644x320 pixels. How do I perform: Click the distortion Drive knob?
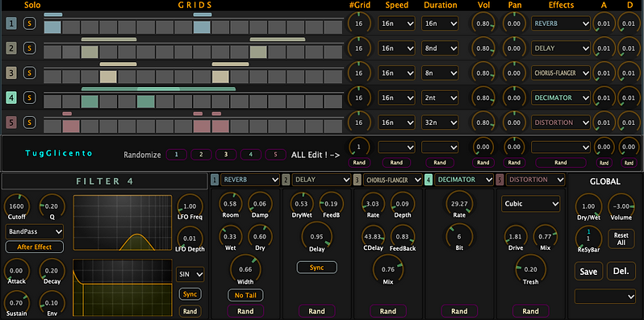tap(516, 237)
